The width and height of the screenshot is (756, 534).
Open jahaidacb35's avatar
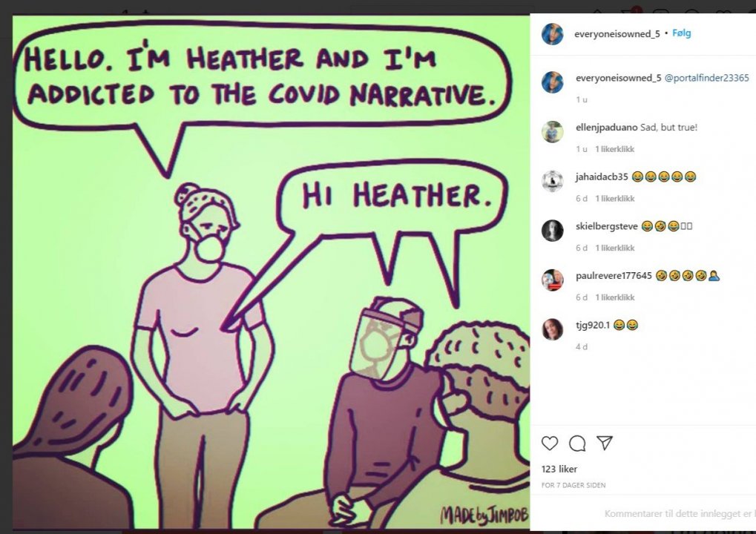(x=553, y=181)
